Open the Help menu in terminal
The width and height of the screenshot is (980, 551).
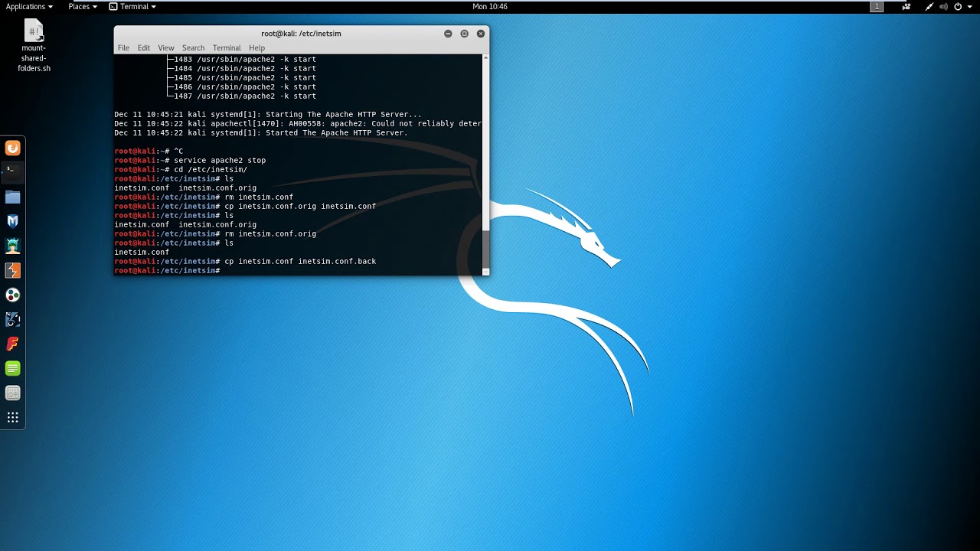pyautogui.click(x=256, y=47)
